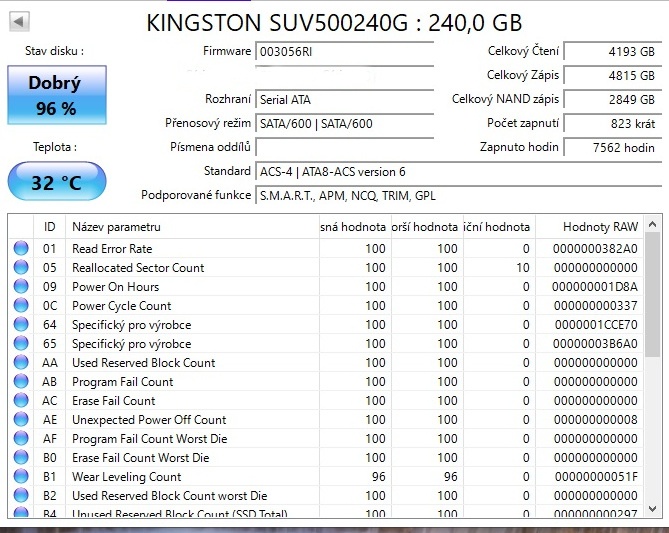Select status circle for attribute ID 65
This screenshot has height=533, width=669.
point(21,344)
